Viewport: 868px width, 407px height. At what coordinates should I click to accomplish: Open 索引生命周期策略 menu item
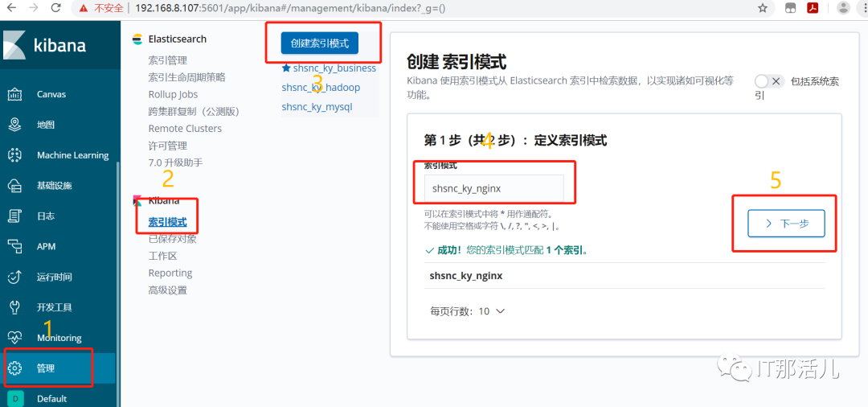tap(187, 77)
